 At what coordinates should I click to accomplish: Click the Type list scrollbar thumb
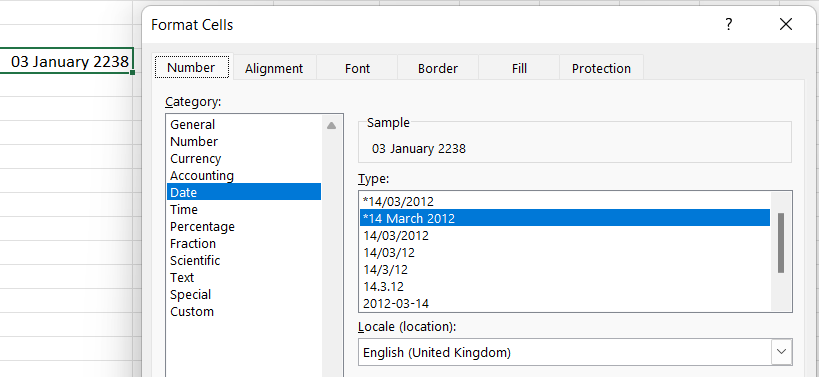point(781,243)
